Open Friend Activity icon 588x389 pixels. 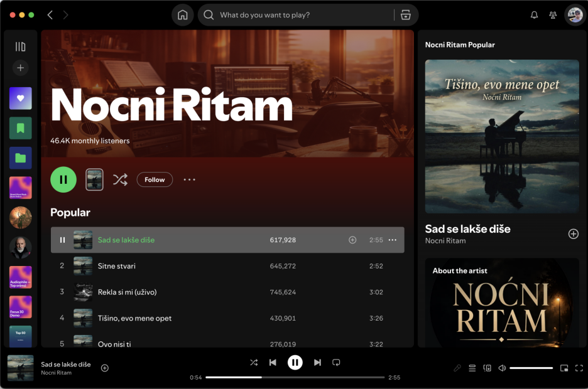coord(553,15)
